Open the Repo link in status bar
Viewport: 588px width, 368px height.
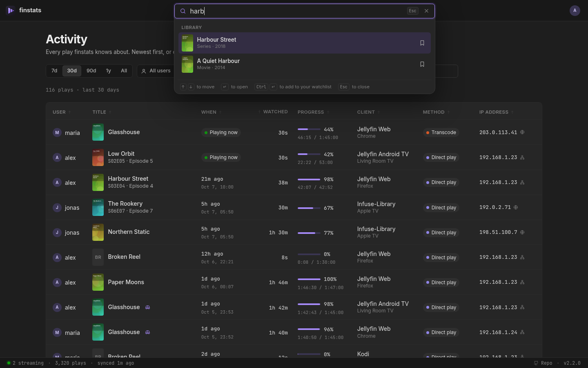tap(543, 363)
